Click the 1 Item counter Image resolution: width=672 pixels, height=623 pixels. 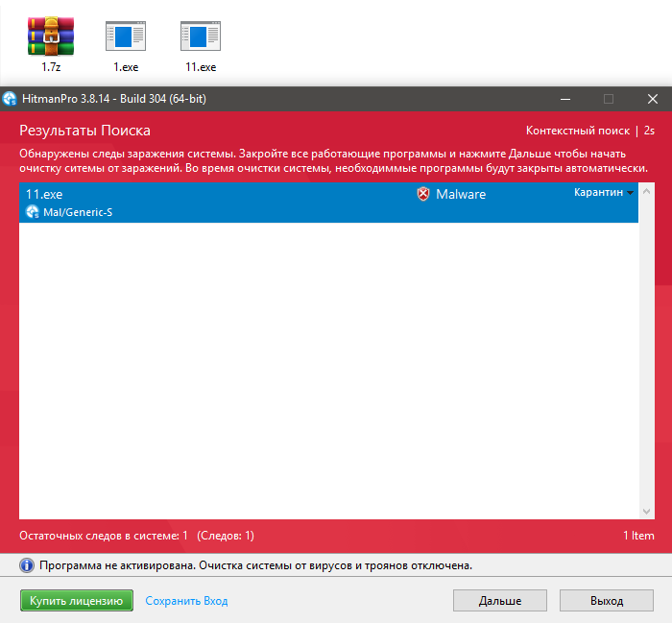(x=638, y=536)
